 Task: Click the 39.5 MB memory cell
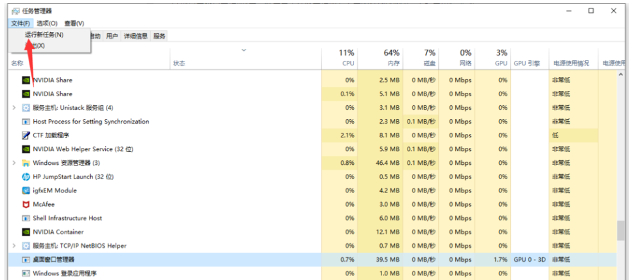[x=380, y=260]
